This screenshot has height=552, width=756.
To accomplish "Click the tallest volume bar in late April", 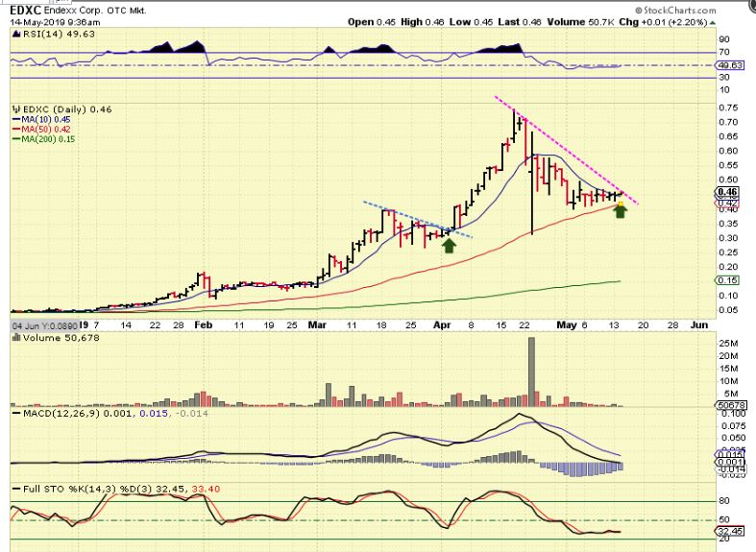I will click(531, 372).
